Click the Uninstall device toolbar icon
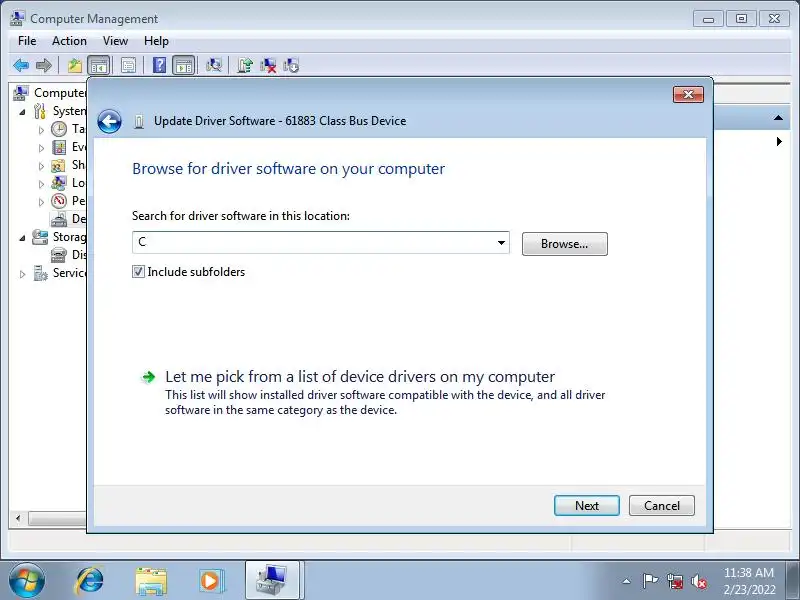The width and height of the screenshot is (800, 600). click(x=268, y=65)
